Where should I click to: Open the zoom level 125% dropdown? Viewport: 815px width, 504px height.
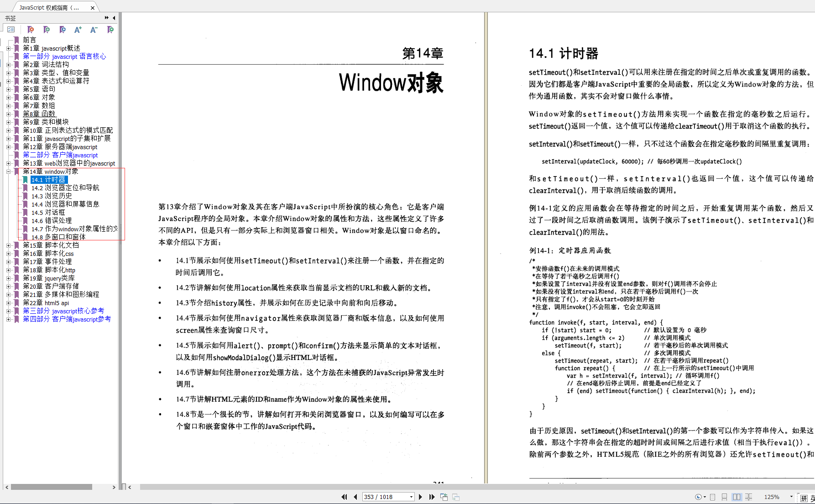[791, 497]
